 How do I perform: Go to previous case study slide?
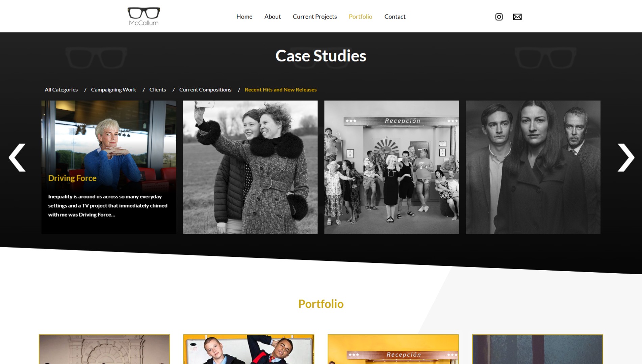pyautogui.click(x=17, y=158)
